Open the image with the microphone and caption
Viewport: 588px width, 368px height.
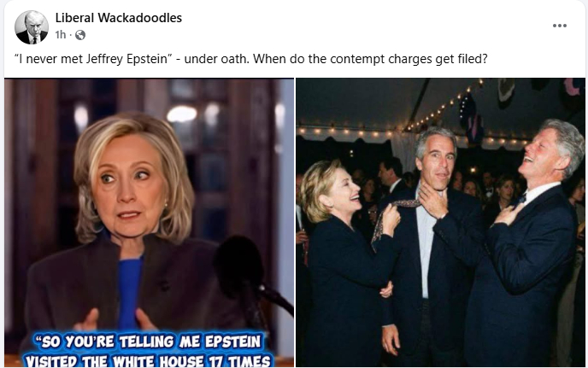pos(149,223)
